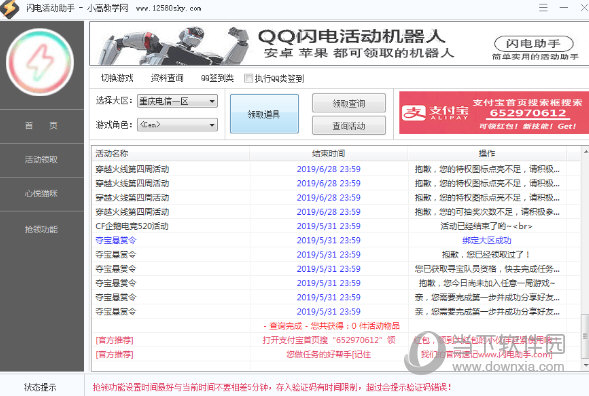Expand the 游戏角色 dropdown
The image size is (589, 396).
click(x=177, y=125)
